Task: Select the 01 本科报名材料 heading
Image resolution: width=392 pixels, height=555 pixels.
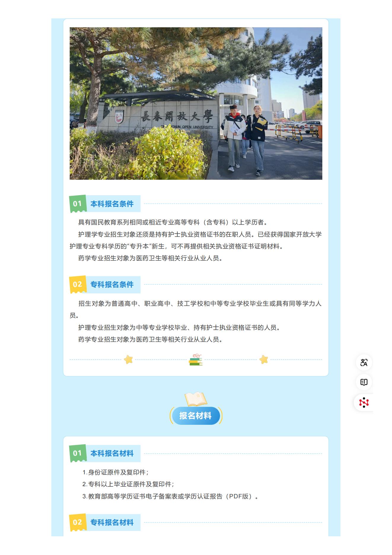Action: 105,453
